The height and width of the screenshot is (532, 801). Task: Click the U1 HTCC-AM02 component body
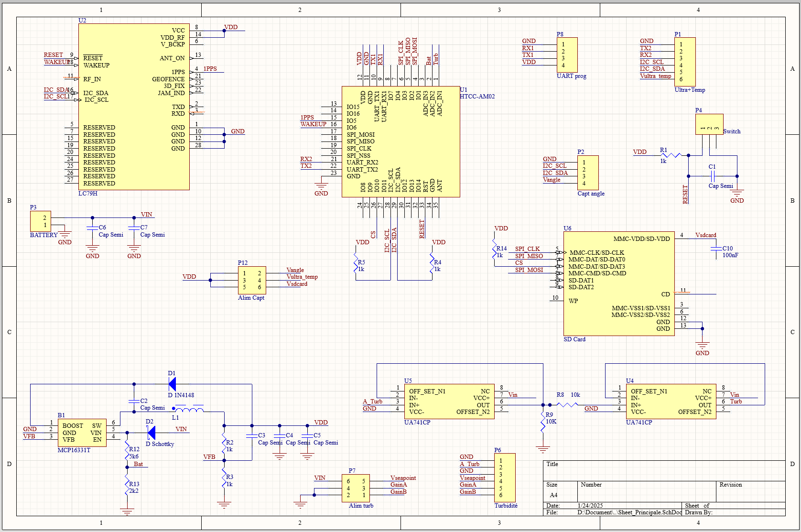[400, 141]
